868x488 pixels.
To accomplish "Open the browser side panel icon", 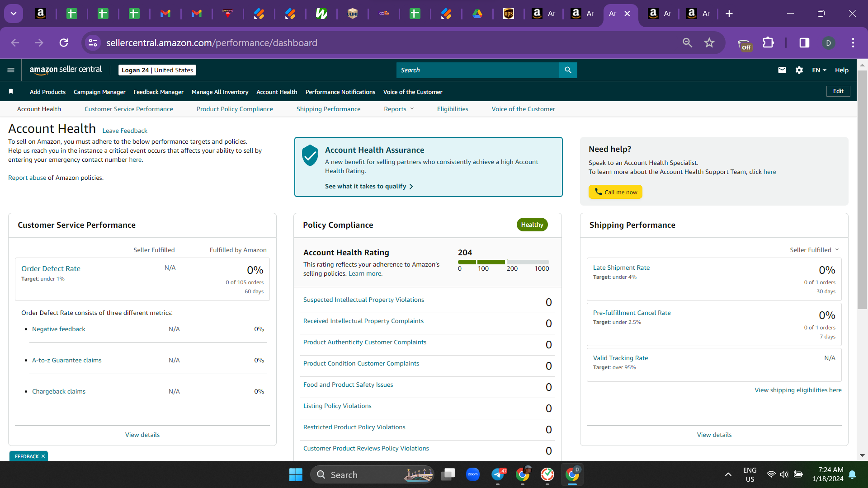I will [x=804, y=42].
